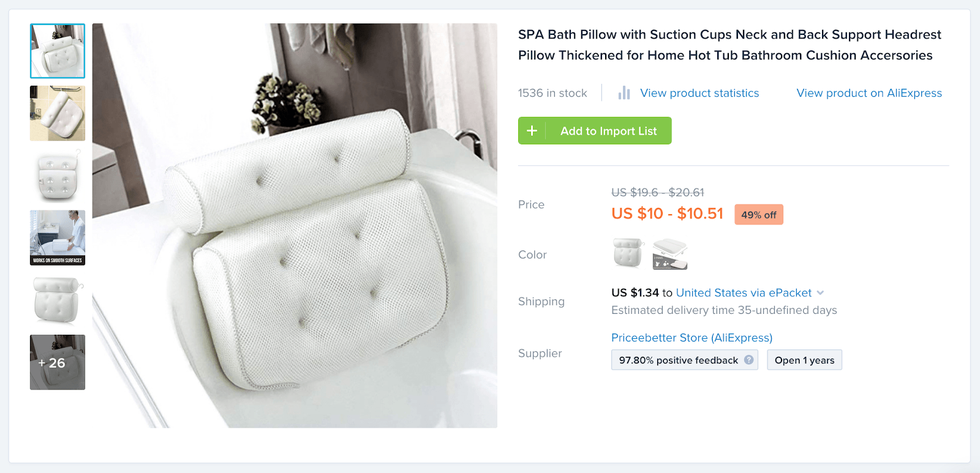Select the white bath pillow color option
The width and height of the screenshot is (980, 473).
[x=628, y=253]
